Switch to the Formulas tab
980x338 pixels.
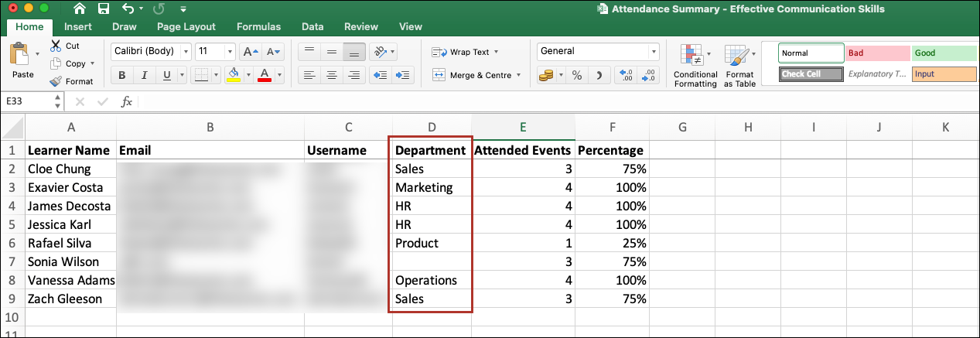point(258,26)
